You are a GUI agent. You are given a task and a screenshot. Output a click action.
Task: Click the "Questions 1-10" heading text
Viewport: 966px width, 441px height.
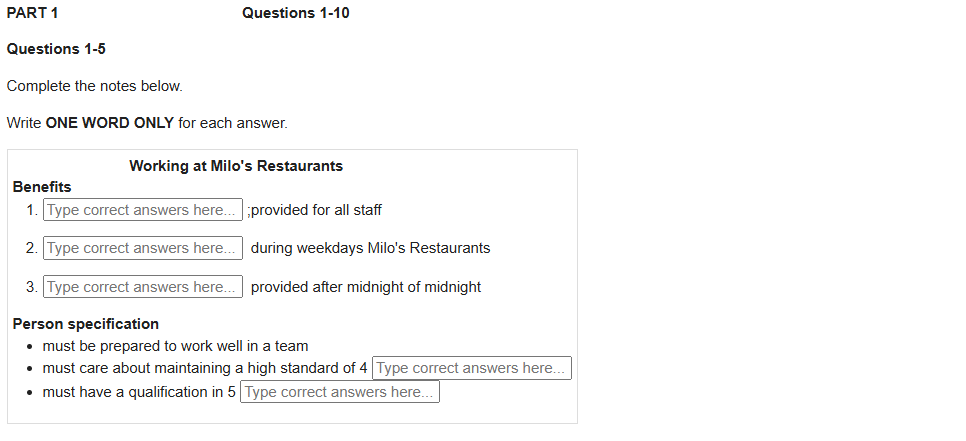pyautogui.click(x=295, y=13)
